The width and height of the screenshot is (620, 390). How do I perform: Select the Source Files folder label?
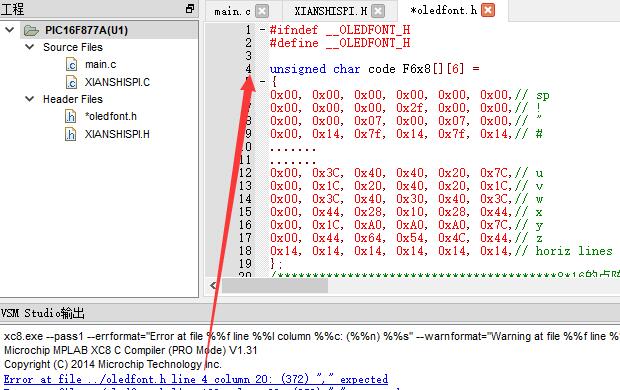[x=73, y=47]
